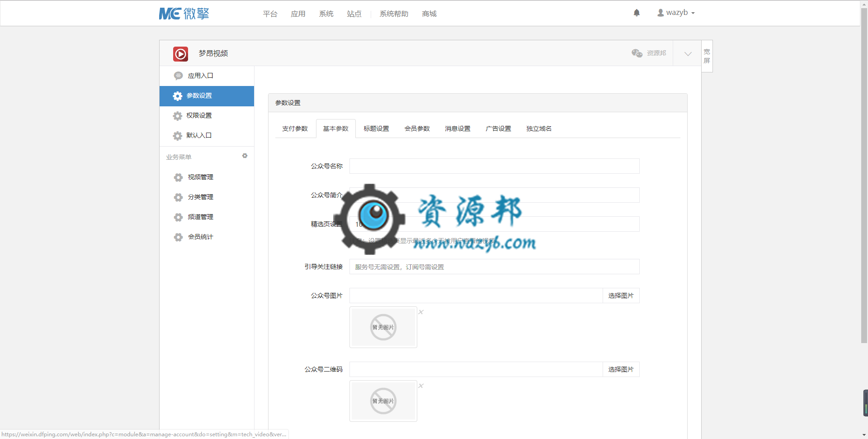Click the 频道管理 gear icon

pyautogui.click(x=178, y=217)
